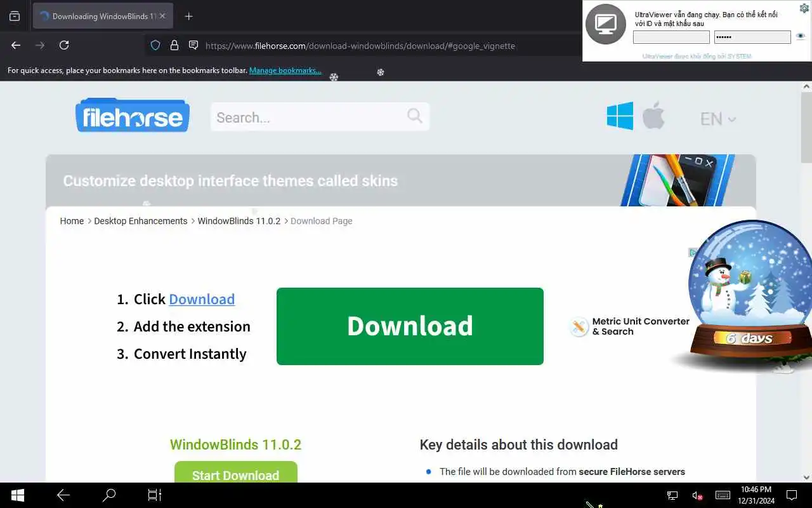Screen dimensions: 812x508
Task: Open the network tray icon
Action: pos(672,495)
